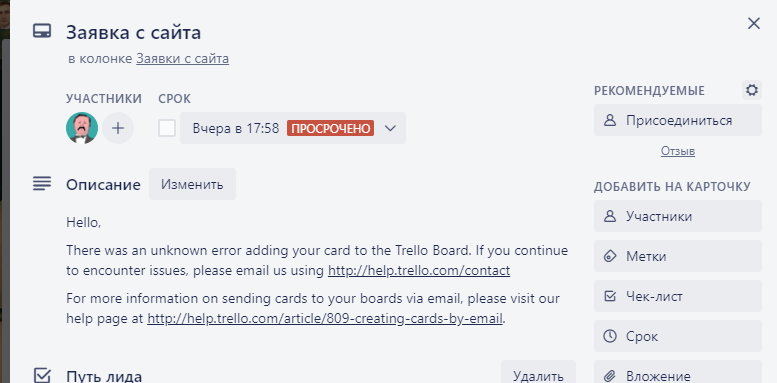The width and height of the screenshot is (777, 383).
Task: Click the Путь лида checklist icon
Action: point(42,376)
